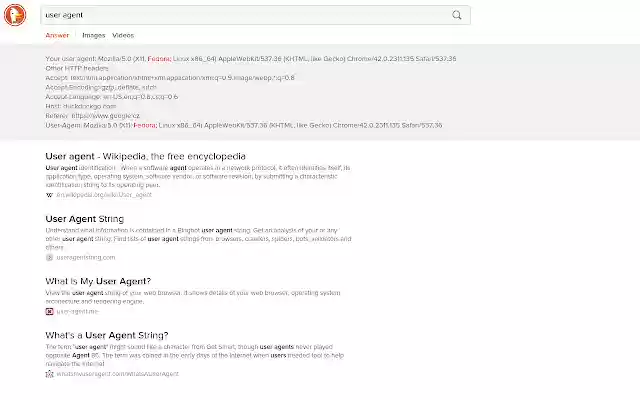The height and width of the screenshot is (400, 640).
Task: Click the whatsmyuseragent.com favicon
Action: 49,374
